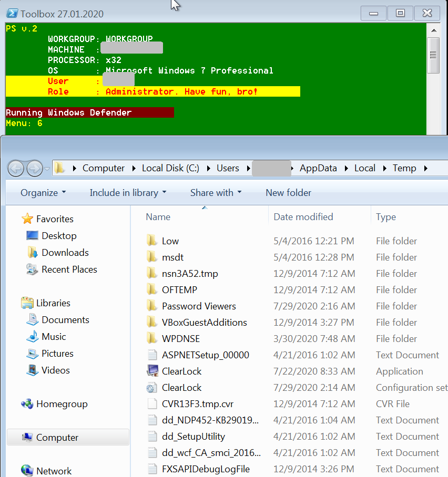This screenshot has height=477, width=448.
Task: Open the Include in library dropdown
Action: click(x=128, y=193)
